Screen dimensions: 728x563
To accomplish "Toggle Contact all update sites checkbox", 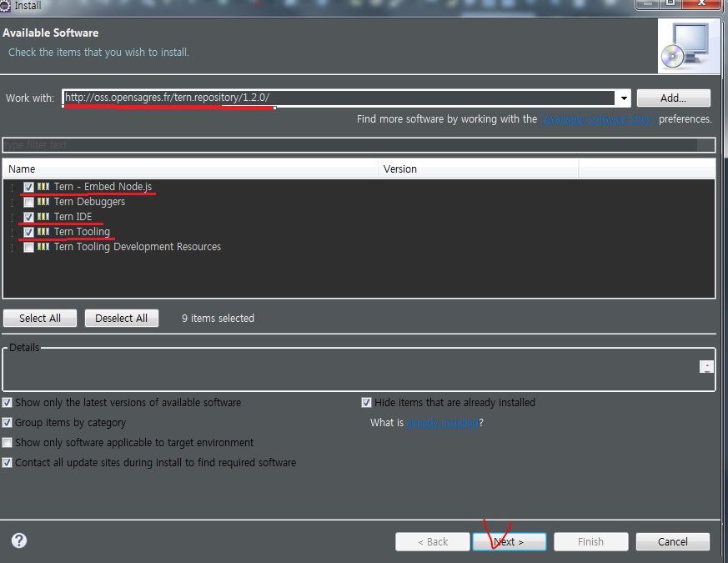I will [x=7, y=462].
